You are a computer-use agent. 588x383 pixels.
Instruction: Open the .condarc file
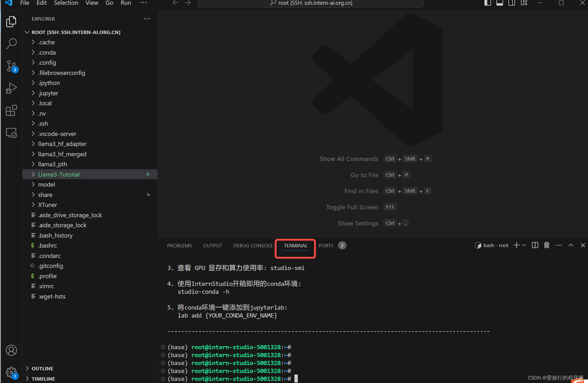(90, 256)
